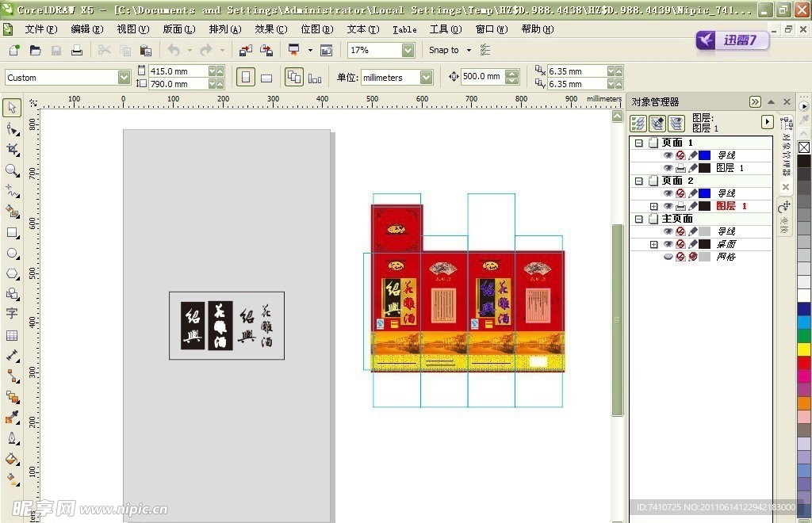Activate the Zoom magnifier tool
This screenshot has width=812, height=523.
(x=13, y=170)
